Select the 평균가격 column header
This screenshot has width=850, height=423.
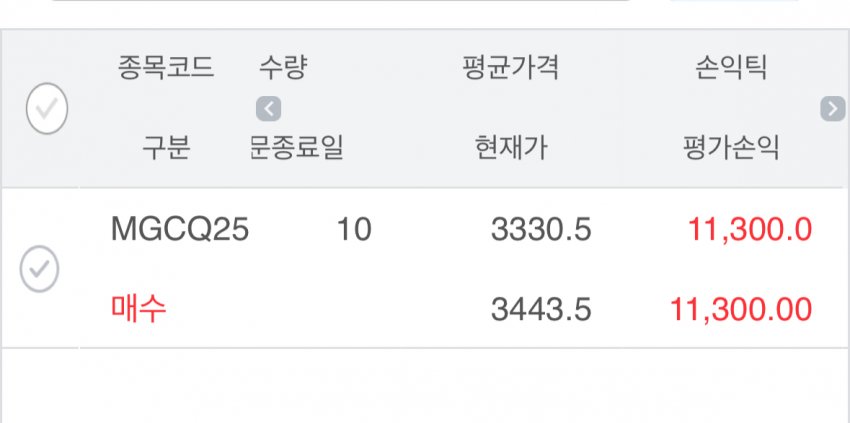510,68
